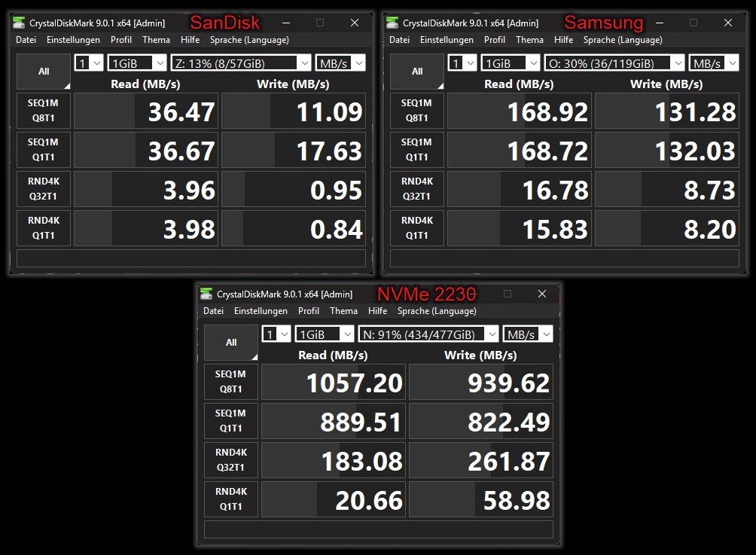
Task: Start RND4K Q1T1 test in Samsung window
Action: tap(417, 227)
